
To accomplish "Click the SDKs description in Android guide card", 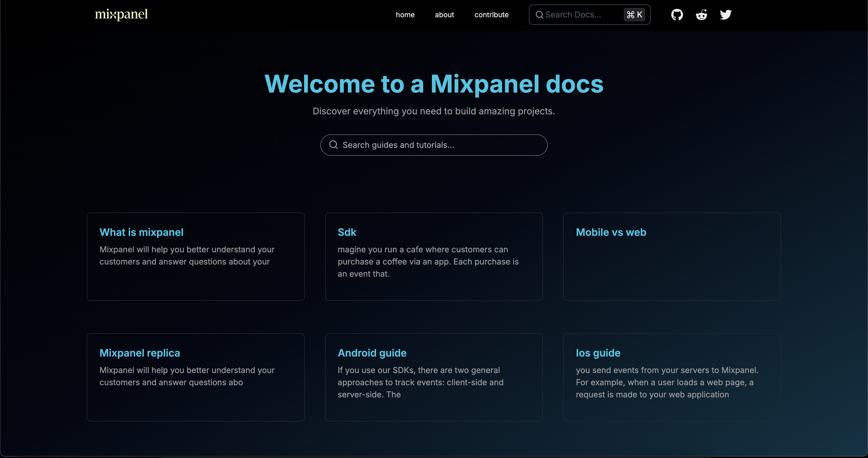I will click(421, 382).
